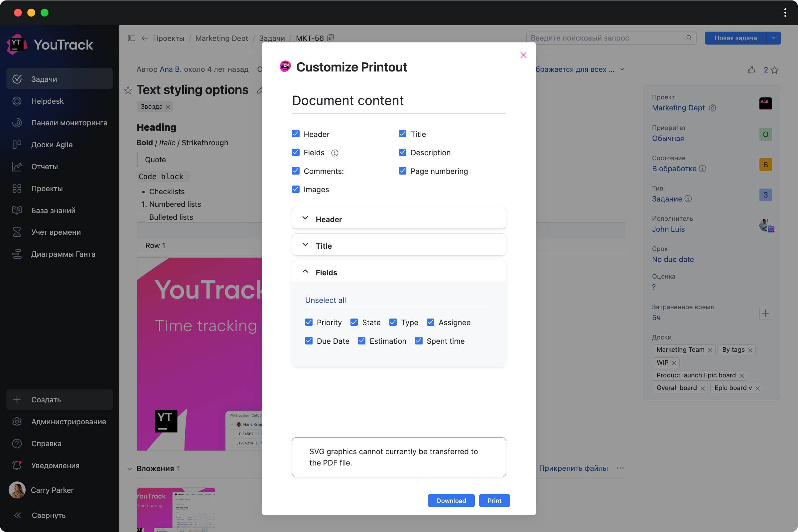Click the star icon next to issue title
The height and width of the screenshot is (532, 798).
point(128,90)
